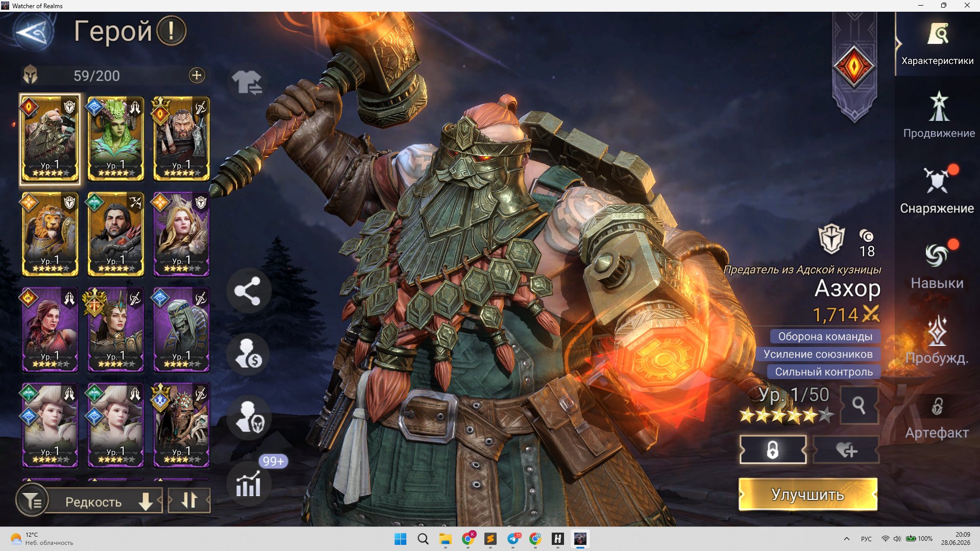Add Azhor to favorites with heart icon
The image size is (980, 551).
tap(846, 450)
